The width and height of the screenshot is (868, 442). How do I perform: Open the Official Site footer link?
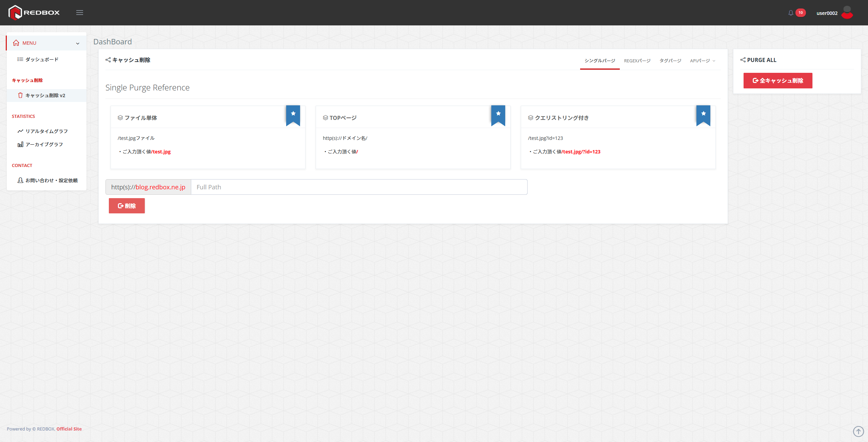coord(69,429)
